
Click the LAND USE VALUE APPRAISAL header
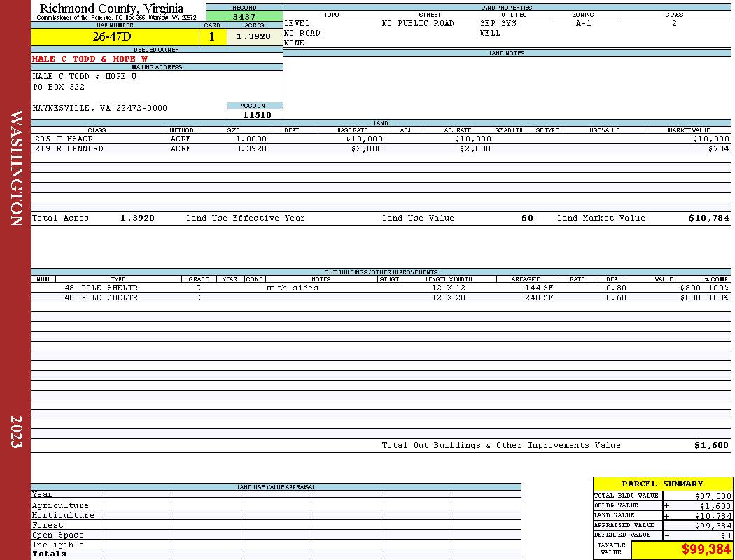click(276, 487)
